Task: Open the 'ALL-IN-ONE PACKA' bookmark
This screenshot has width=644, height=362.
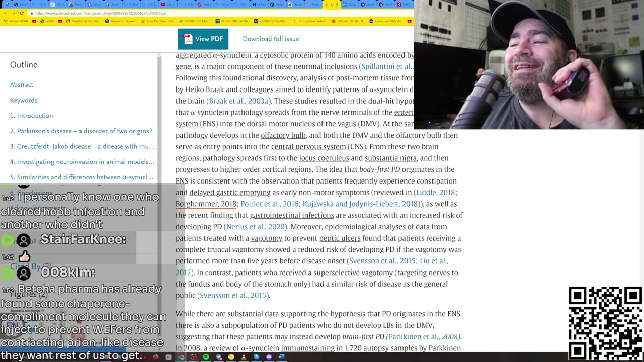Action: point(232,21)
